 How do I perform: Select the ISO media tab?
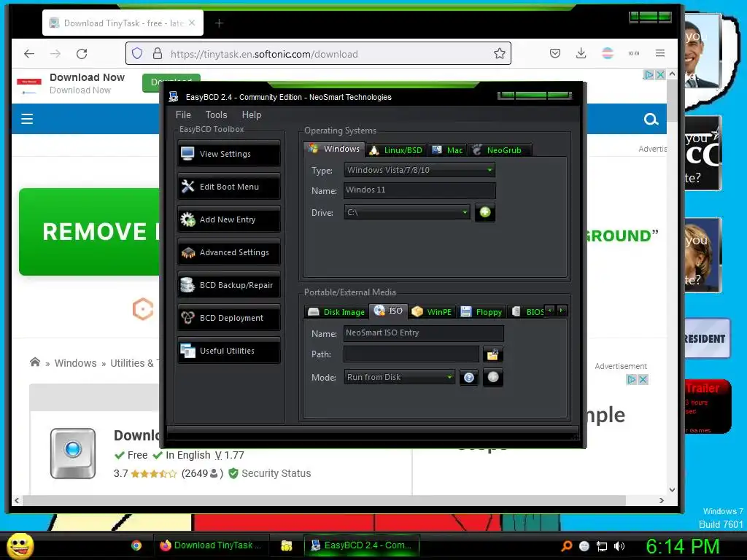tap(389, 311)
